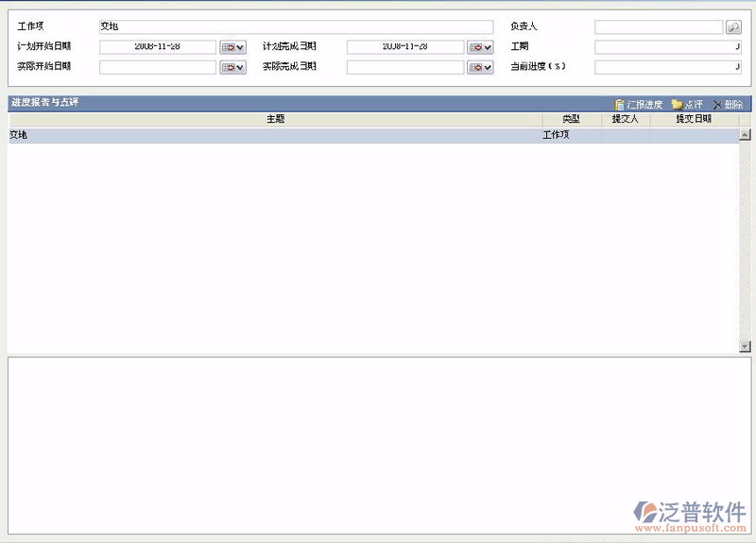Click the scrollbar up arrow

pos(745,135)
